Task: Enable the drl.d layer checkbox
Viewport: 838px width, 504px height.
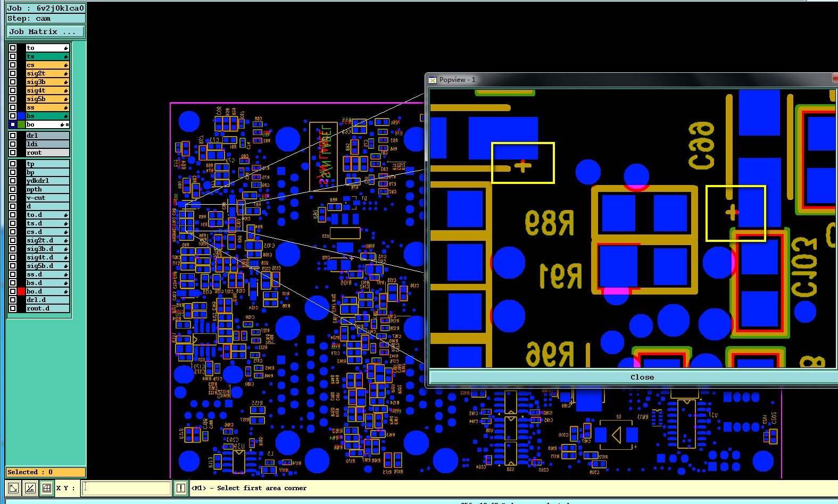Action: (13, 300)
